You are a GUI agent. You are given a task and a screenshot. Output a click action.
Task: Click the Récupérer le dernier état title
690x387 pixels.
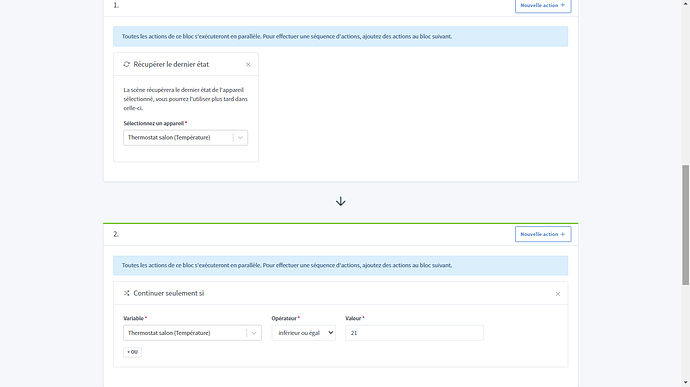pyautogui.click(x=171, y=64)
